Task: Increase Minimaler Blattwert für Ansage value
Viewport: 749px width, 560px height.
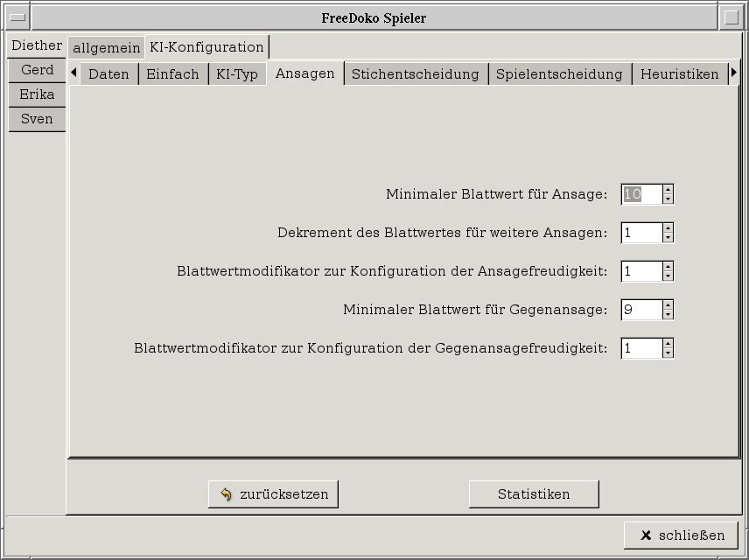Action: click(x=668, y=189)
